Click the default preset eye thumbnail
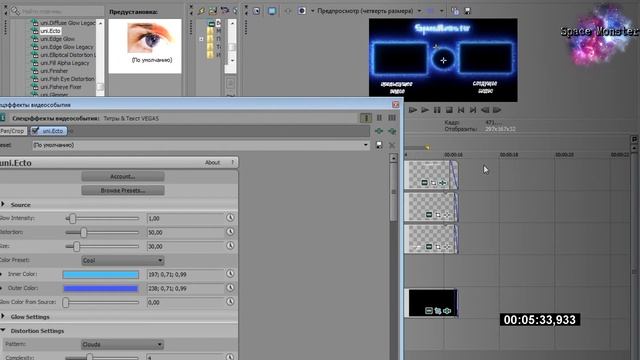 (151, 38)
